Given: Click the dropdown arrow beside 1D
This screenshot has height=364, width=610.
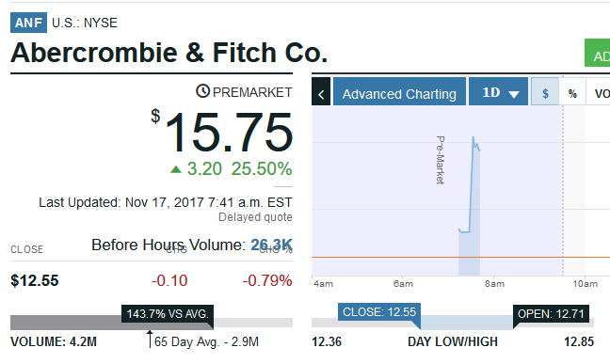Looking at the screenshot, I should (x=514, y=94).
